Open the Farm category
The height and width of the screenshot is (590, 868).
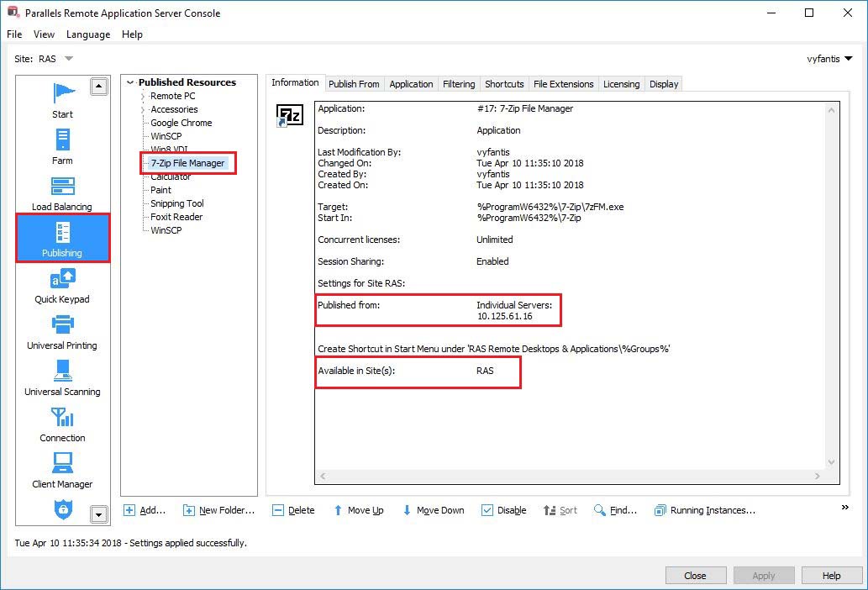click(x=62, y=147)
